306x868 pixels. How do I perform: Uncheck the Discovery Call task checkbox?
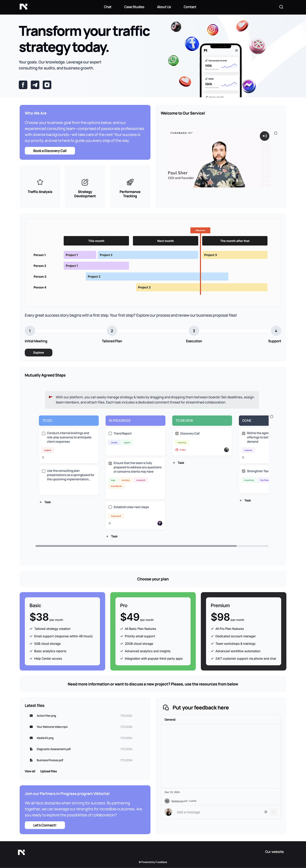tap(177, 433)
